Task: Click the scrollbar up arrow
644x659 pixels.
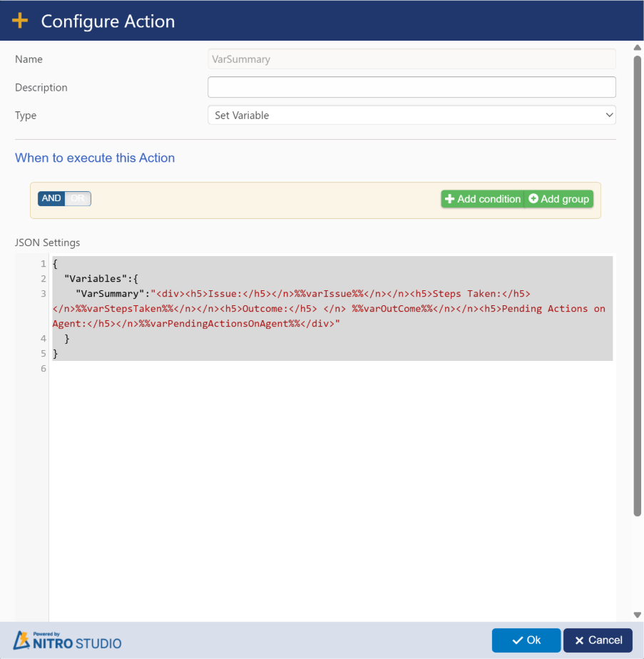Action: click(637, 48)
